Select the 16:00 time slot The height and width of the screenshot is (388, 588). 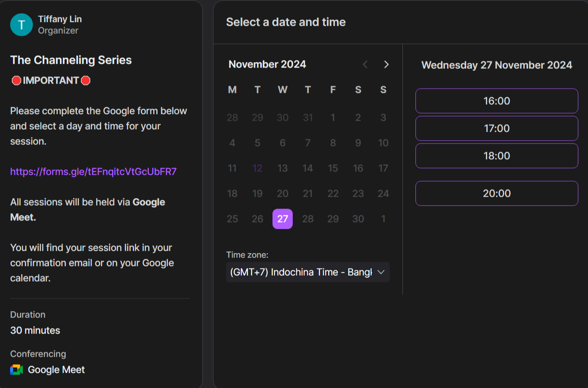[x=496, y=101]
